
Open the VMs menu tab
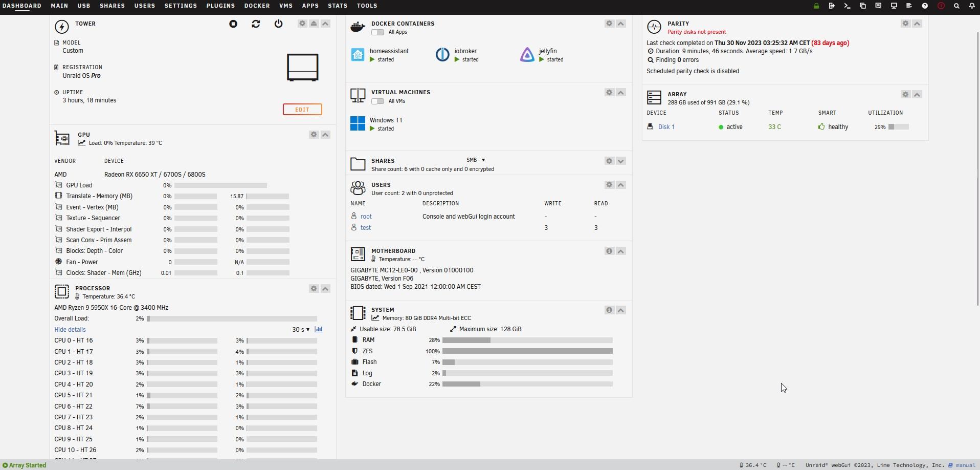point(286,6)
